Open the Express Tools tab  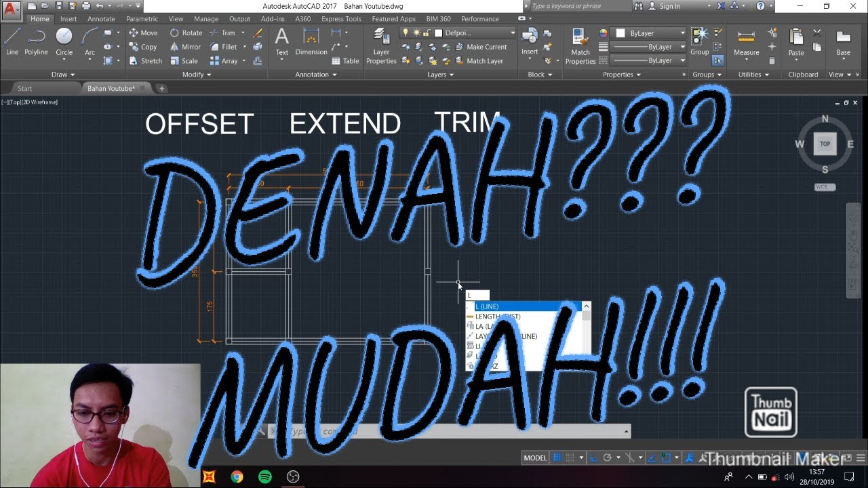tap(341, 19)
